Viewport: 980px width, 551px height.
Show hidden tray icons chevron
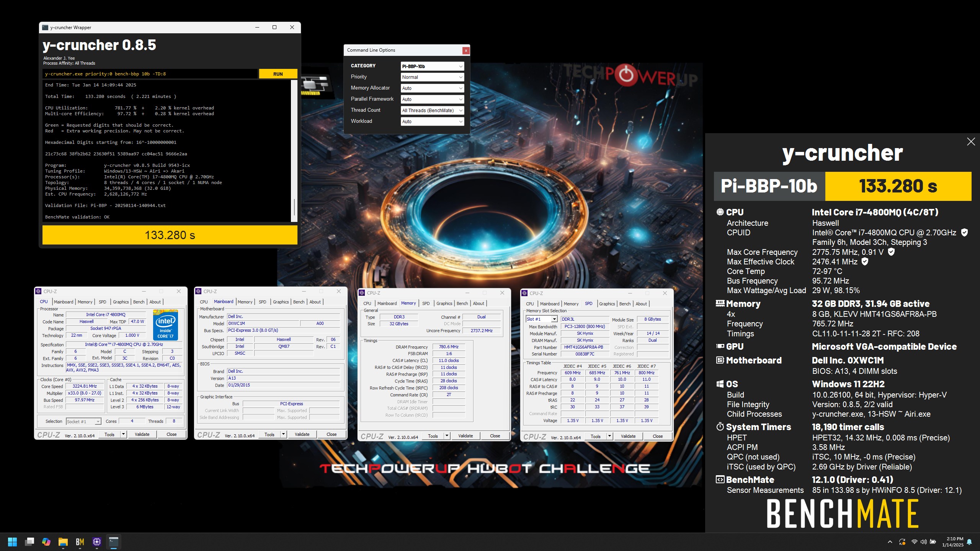890,542
